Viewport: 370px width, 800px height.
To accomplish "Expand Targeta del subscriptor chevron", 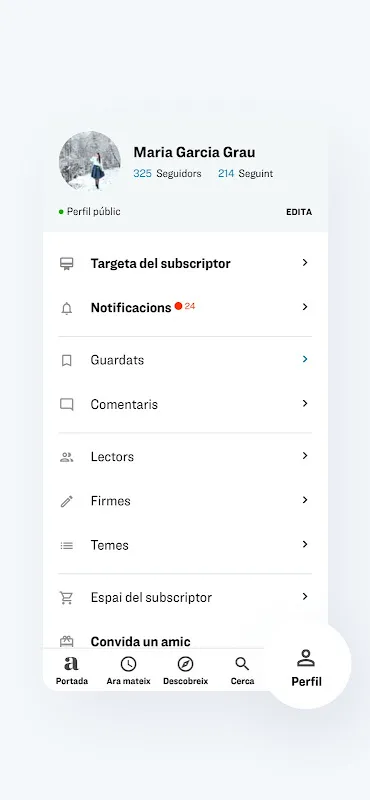I will pos(305,262).
